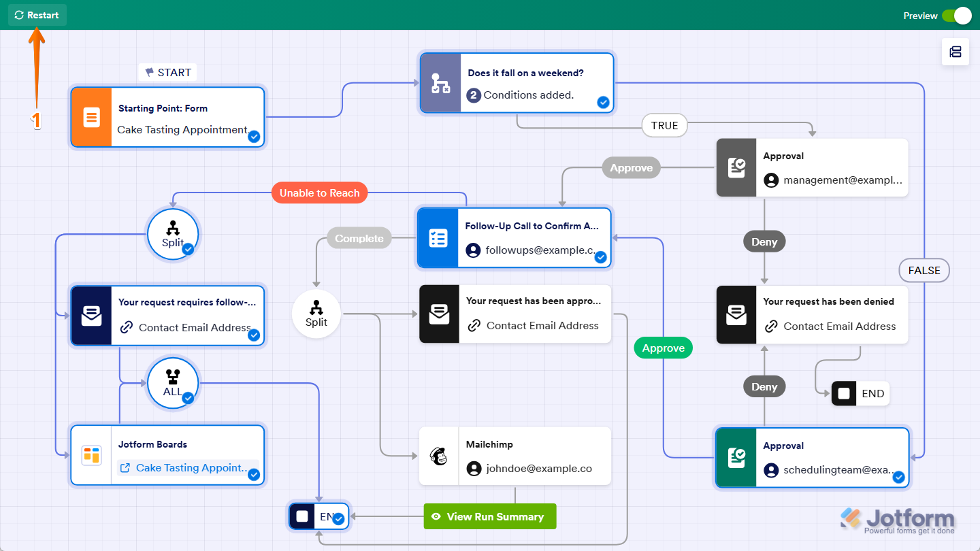Click the Restart button
Screen dimensions: 980x551
(37, 14)
